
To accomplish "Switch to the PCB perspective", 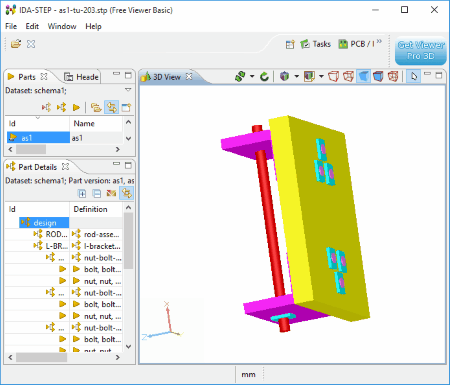I will pyautogui.click(x=357, y=44).
